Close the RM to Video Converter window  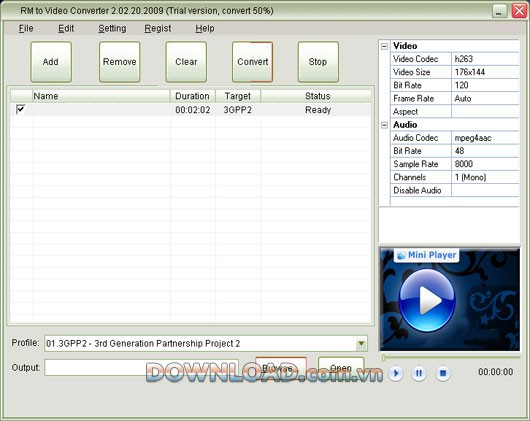click(520, 11)
